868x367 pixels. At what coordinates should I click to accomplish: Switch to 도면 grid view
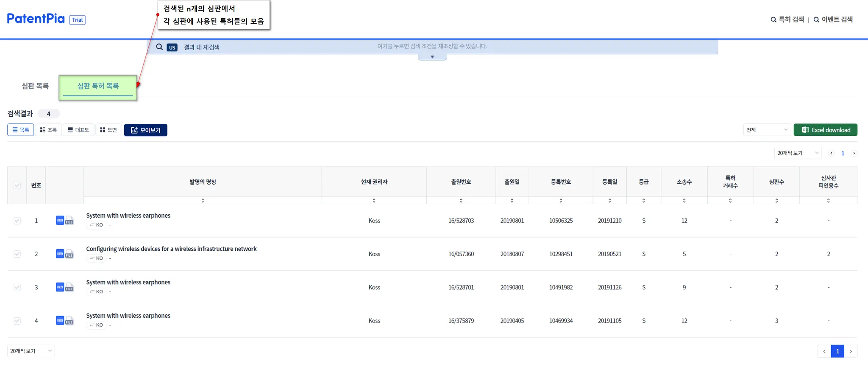(x=108, y=130)
